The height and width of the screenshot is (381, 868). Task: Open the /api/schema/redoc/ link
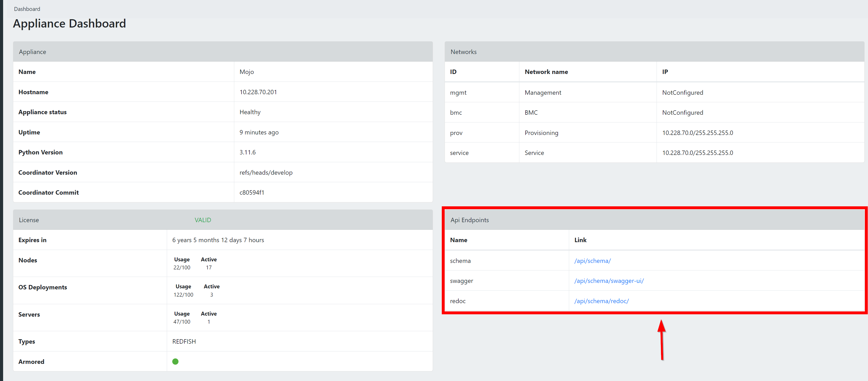click(x=602, y=301)
